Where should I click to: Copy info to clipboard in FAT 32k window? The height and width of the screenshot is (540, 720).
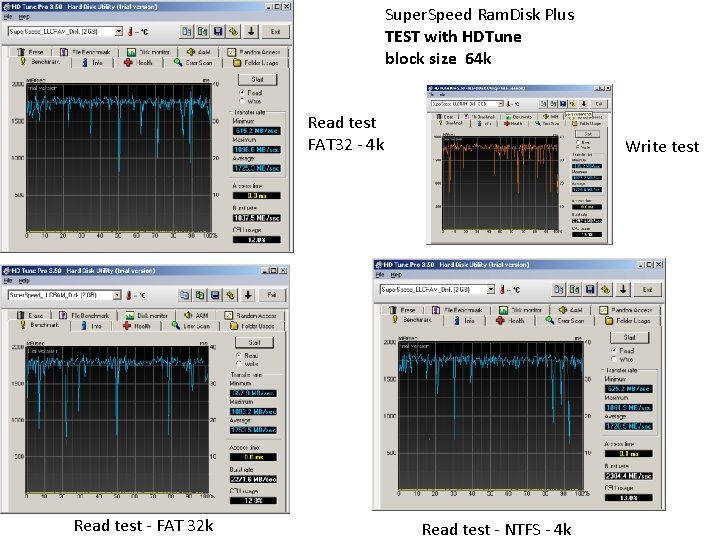pyautogui.click(x=184, y=295)
